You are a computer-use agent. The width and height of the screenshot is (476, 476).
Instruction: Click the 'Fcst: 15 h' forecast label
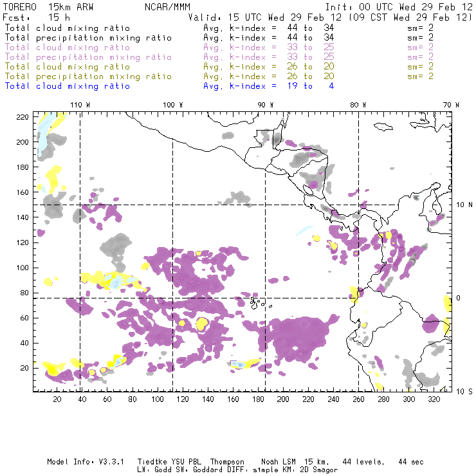tap(36, 17)
